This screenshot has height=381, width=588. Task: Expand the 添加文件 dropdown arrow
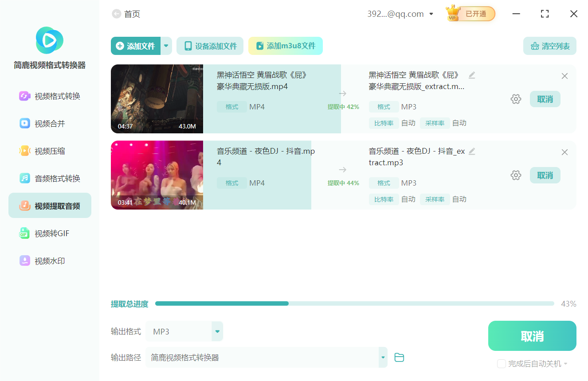pyautogui.click(x=166, y=46)
